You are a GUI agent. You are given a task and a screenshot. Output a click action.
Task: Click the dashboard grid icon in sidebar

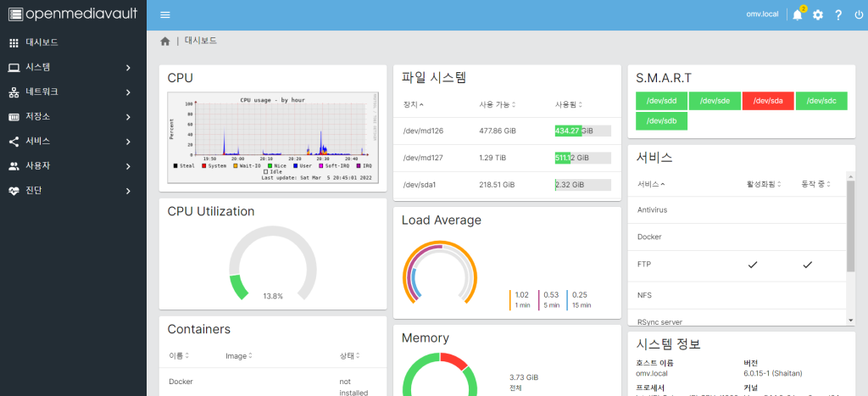pyautogui.click(x=14, y=42)
